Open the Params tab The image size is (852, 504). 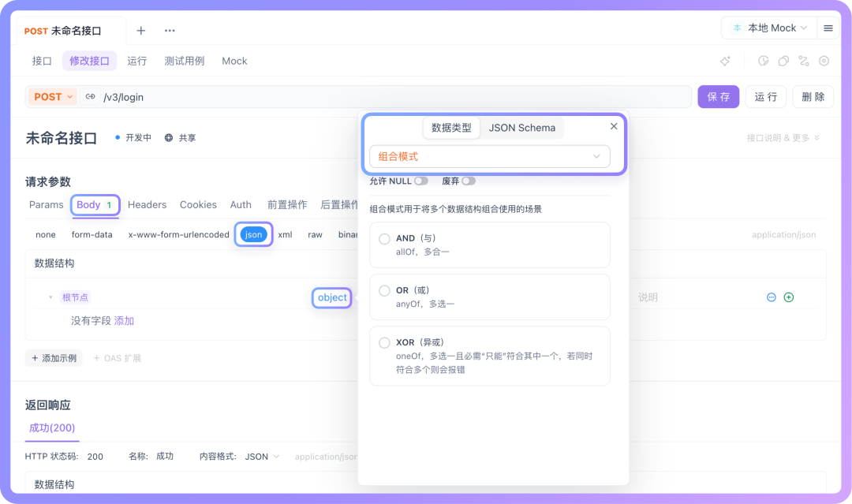[x=47, y=205]
